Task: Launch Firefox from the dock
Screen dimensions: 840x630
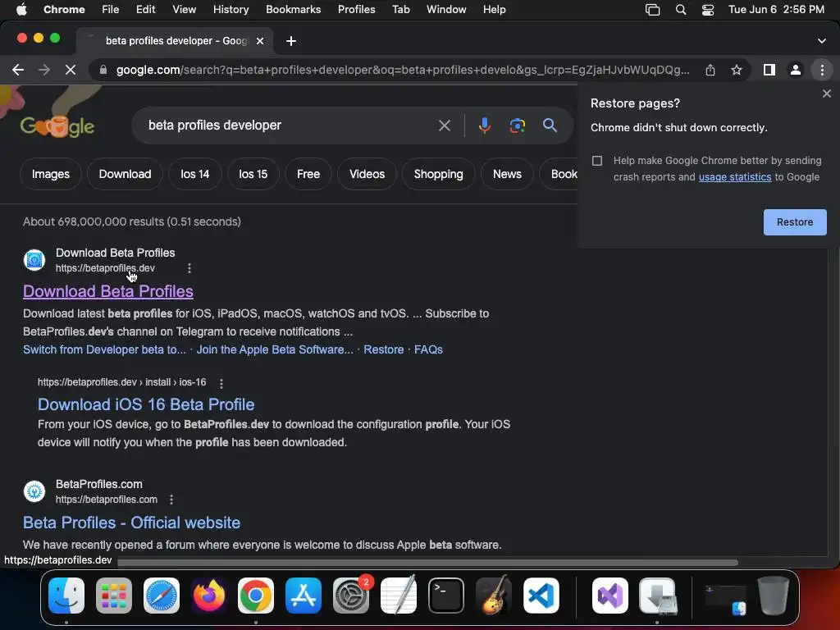Action: coord(208,596)
